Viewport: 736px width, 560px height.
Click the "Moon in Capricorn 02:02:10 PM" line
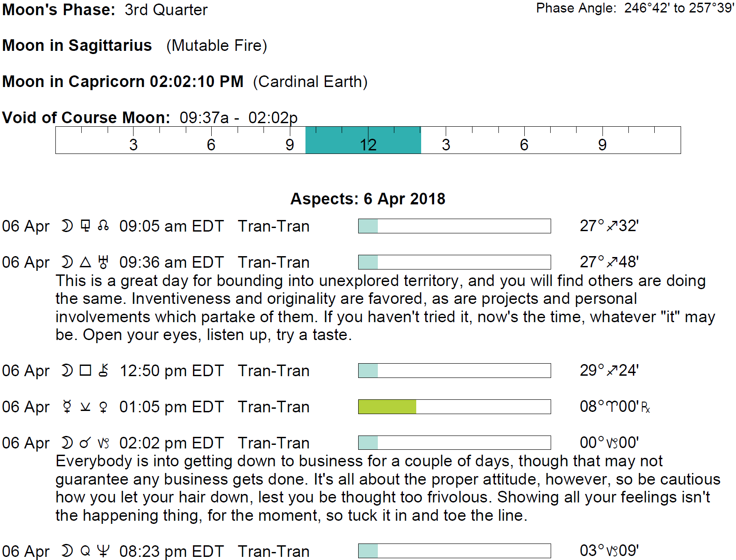pyautogui.click(x=123, y=82)
